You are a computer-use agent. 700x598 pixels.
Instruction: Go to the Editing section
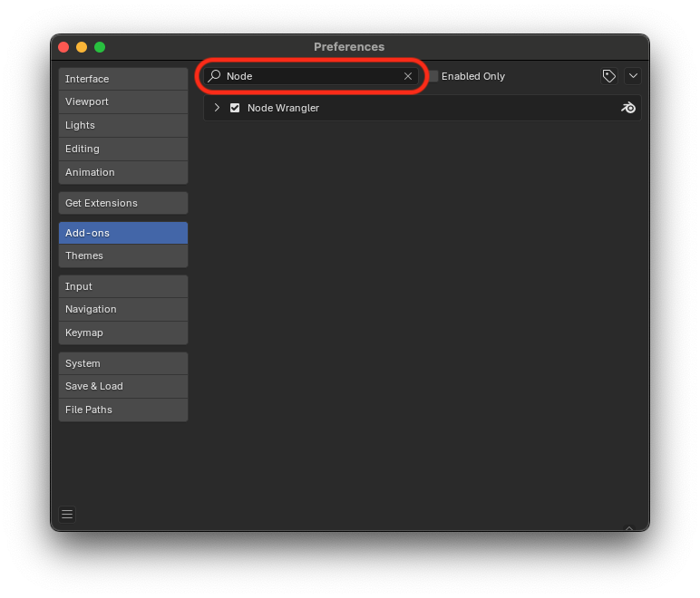click(x=123, y=149)
